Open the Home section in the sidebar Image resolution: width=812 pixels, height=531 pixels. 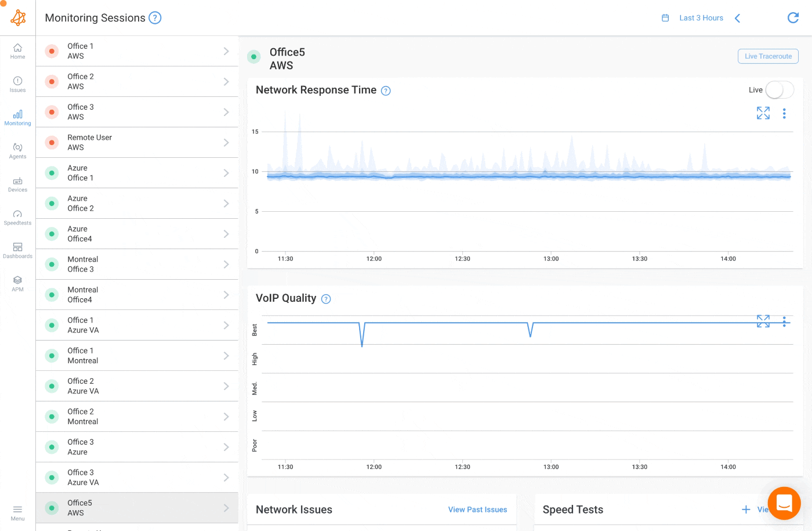click(x=17, y=52)
